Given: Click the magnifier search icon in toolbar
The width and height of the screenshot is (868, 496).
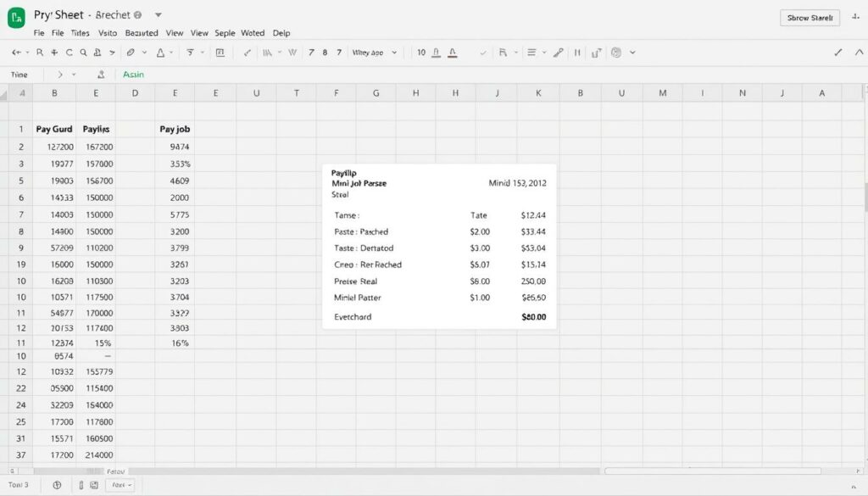Looking at the screenshot, I should click(83, 53).
